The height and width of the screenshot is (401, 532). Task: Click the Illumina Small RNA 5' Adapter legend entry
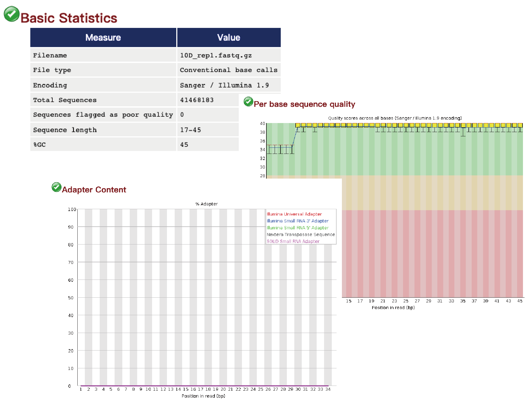point(298,228)
